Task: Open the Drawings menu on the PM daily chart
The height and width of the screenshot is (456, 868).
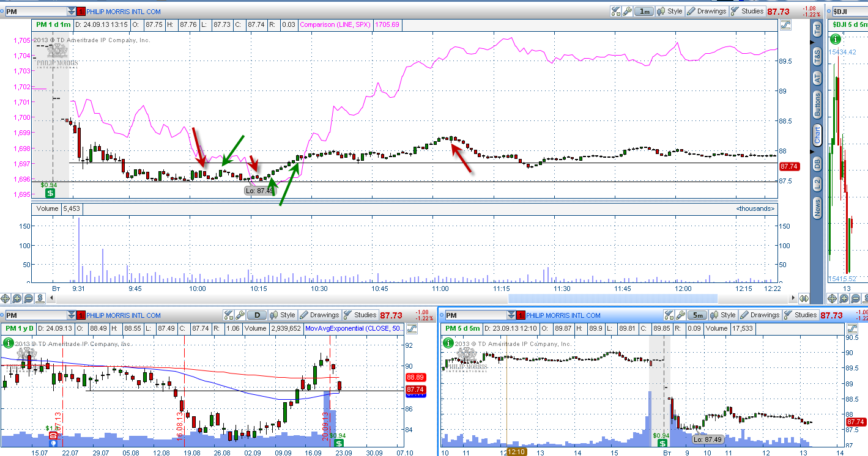Action: coord(319,315)
